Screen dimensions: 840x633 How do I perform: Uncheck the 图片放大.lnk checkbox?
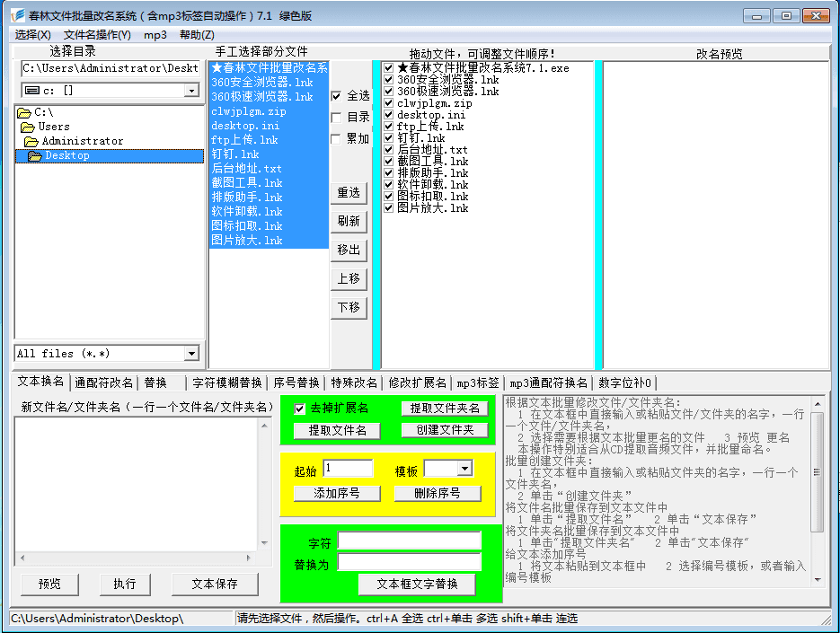(389, 207)
